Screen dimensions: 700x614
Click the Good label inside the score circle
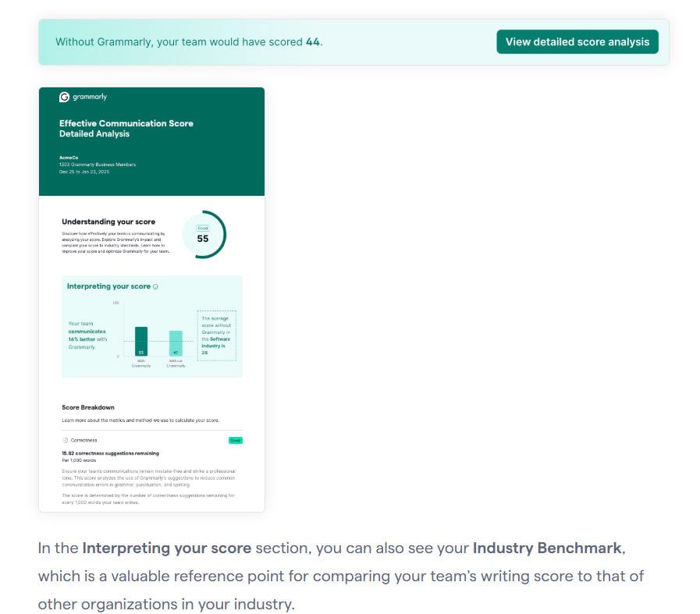click(x=203, y=228)
